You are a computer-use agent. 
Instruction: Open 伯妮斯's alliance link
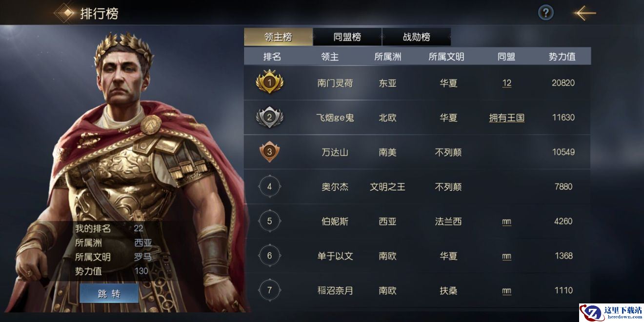click(x=506, y=221)
